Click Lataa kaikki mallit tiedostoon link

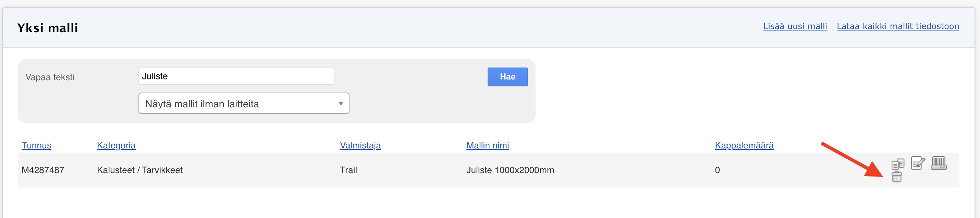point(897,26)
